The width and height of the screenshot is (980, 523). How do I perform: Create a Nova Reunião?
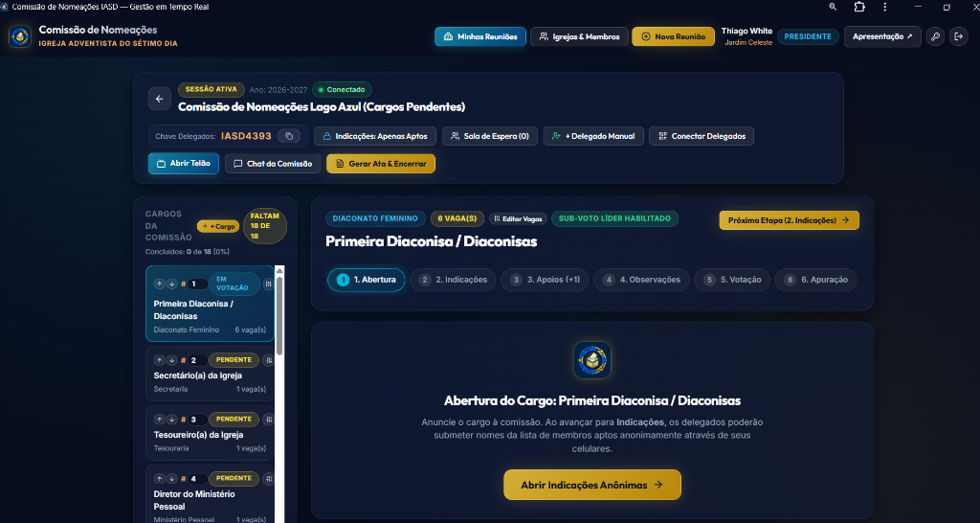[x=673, y=36]
